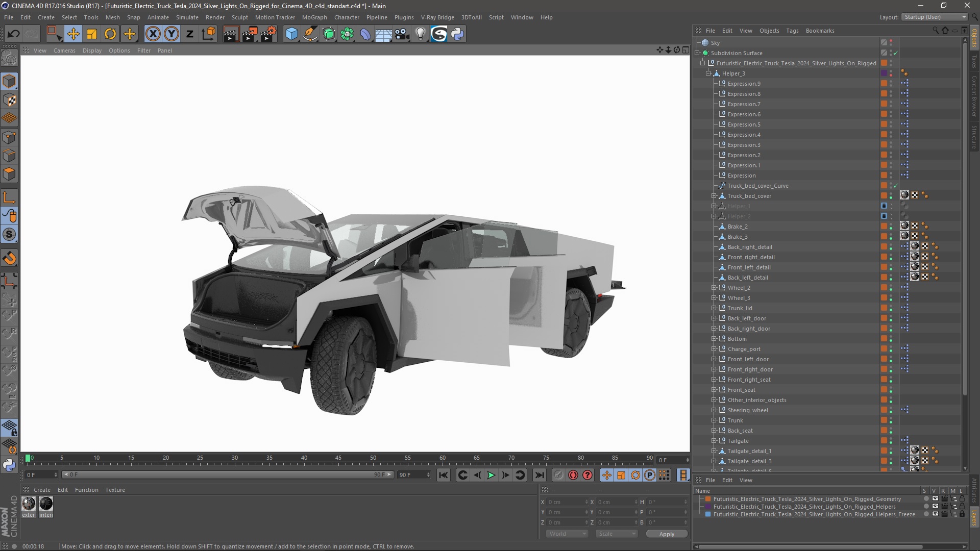Image resolution: width=980 pixels, height=551 pixels.
Task: Switch to Edges mode
Action: (9, 156)
